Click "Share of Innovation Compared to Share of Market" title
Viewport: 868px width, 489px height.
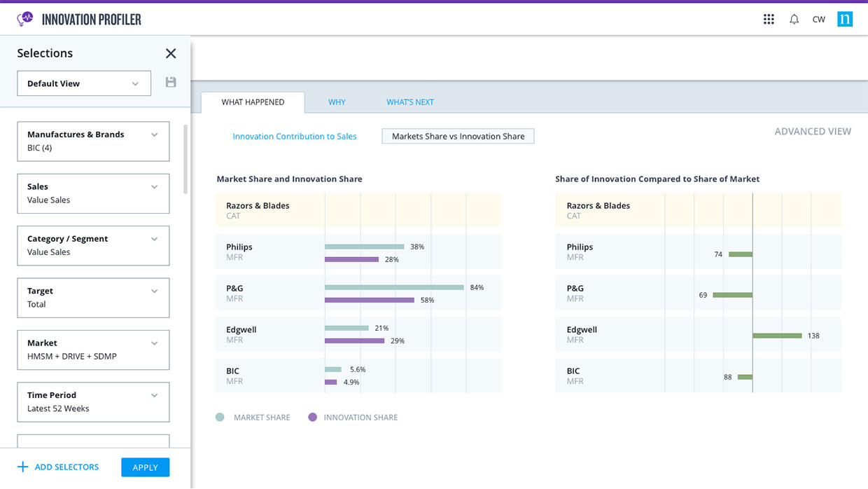pos(657,179)
